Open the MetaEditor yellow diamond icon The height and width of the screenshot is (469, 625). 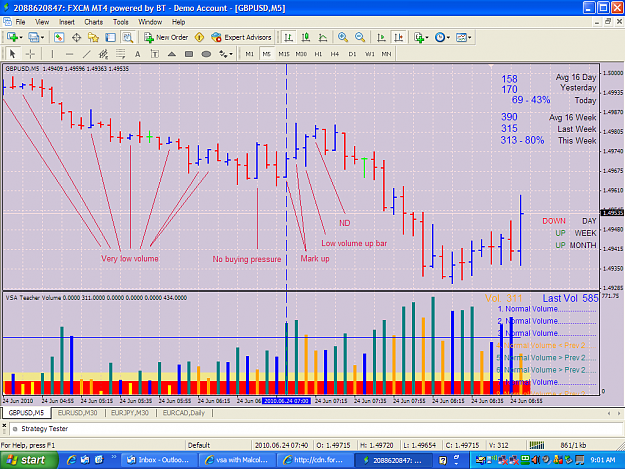pos(199,37)
